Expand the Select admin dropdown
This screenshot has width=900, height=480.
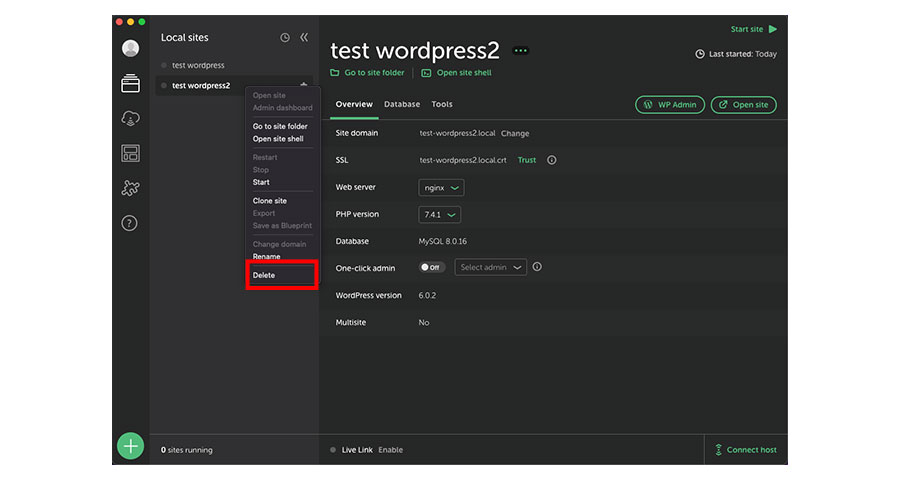(x=490, y=267)
